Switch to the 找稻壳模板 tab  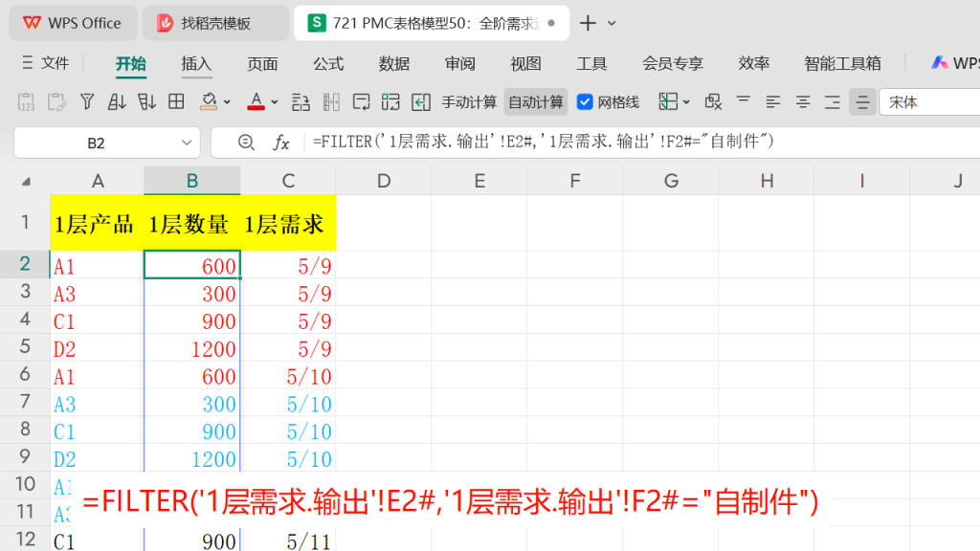(215, 23)
